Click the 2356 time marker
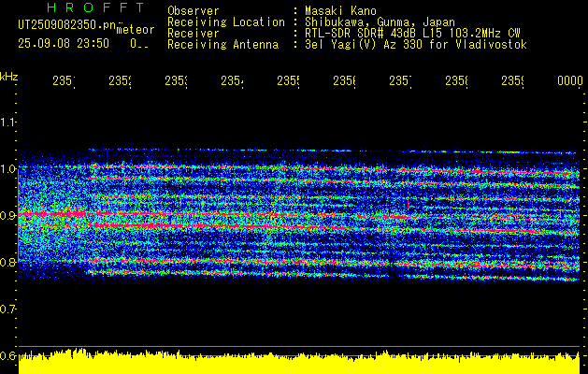Image resolution: width=588 pixels, height=374 pixels. pos(344,80)
